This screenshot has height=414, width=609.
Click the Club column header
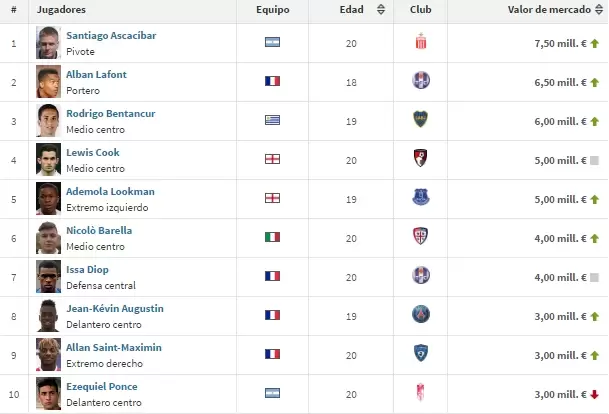point(420,10)
